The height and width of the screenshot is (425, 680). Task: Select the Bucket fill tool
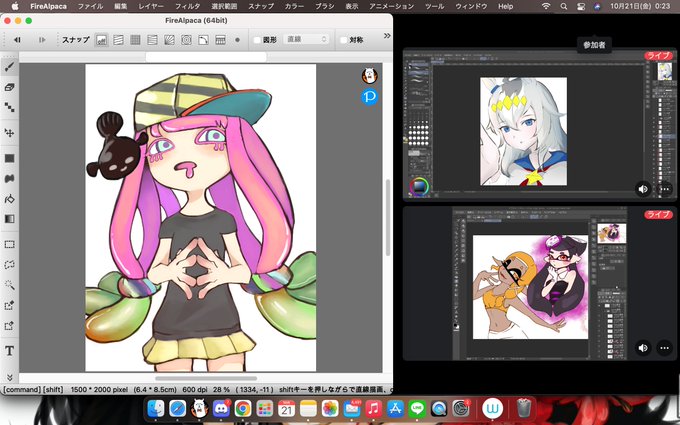pyautogui.click(x=10, y=199)
